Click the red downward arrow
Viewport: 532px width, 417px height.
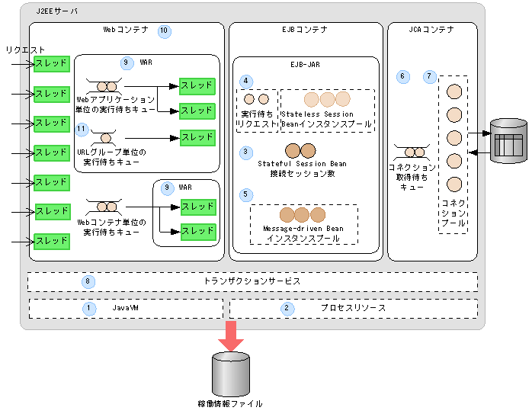(231, 336)
